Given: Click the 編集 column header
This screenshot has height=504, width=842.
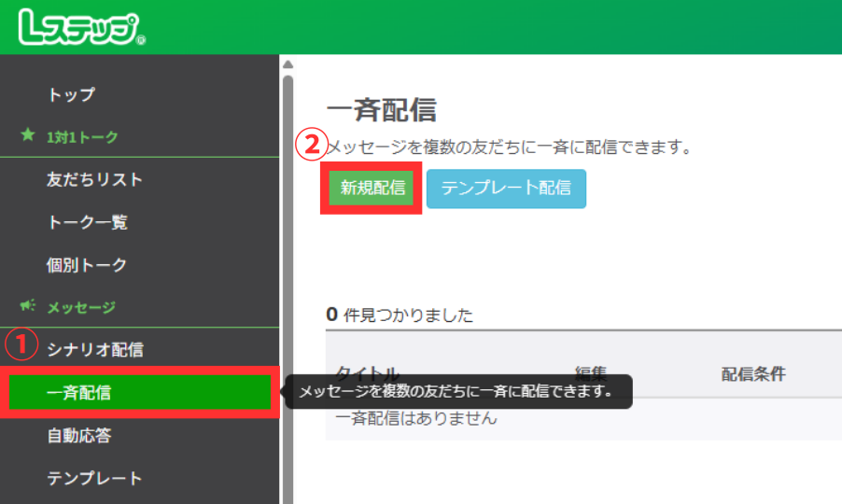Looking at the screenshot, I should point(592,372).
